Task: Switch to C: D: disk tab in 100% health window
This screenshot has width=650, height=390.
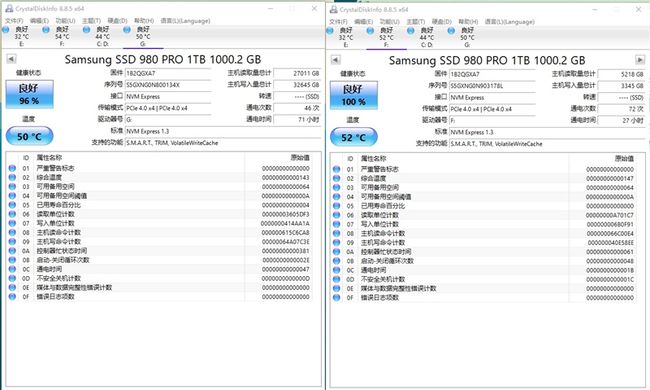Action: pyautogui.click(x=422, y=37)
